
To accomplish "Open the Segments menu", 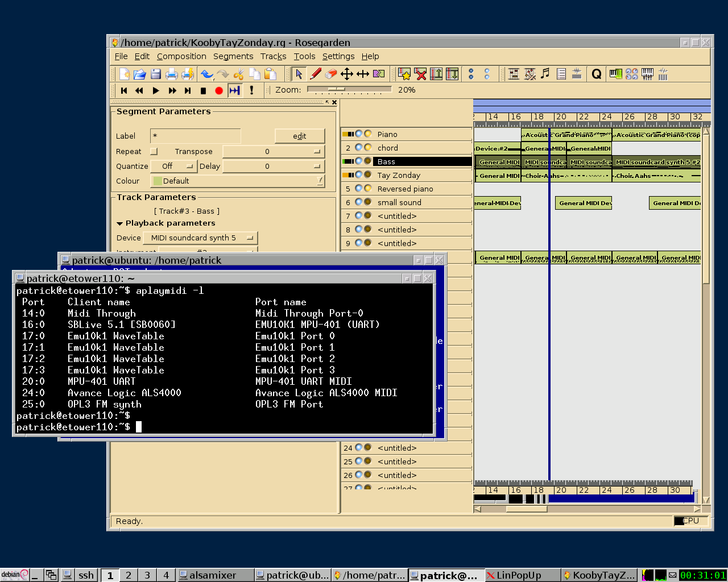I will click(233, 56).
